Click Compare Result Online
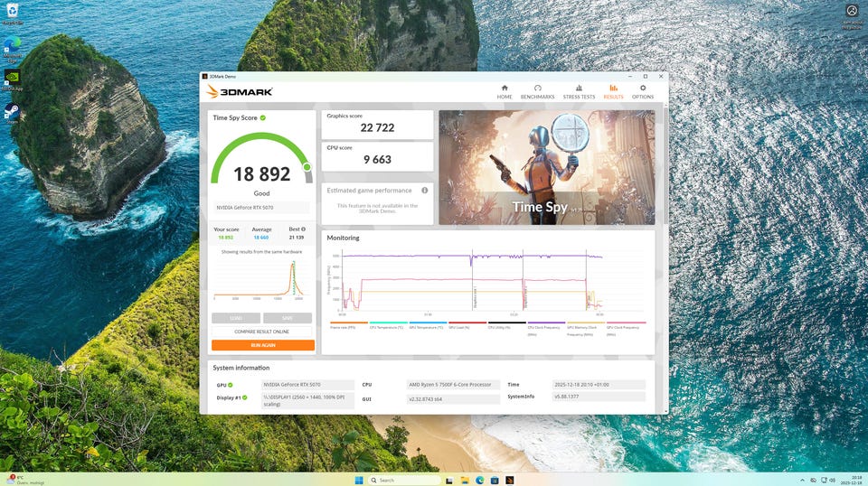 click(x=262, y=332)
